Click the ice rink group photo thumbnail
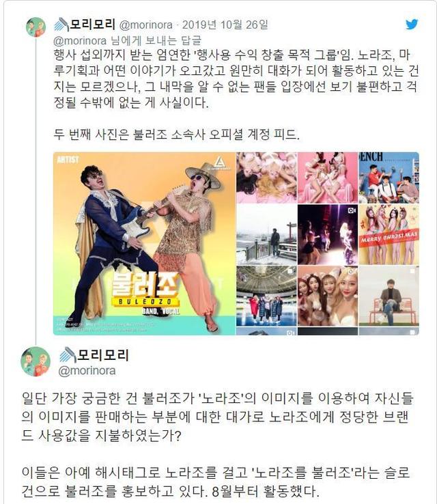The height and width of the screenshot is (504, 437). pyautogui.click(x=267, y=296)
